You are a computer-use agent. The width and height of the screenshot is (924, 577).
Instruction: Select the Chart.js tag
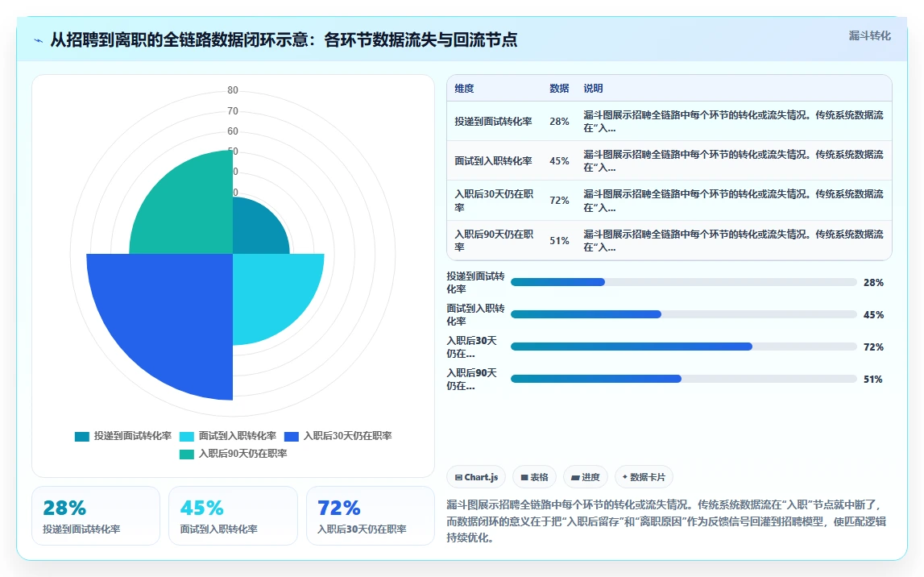476,477
